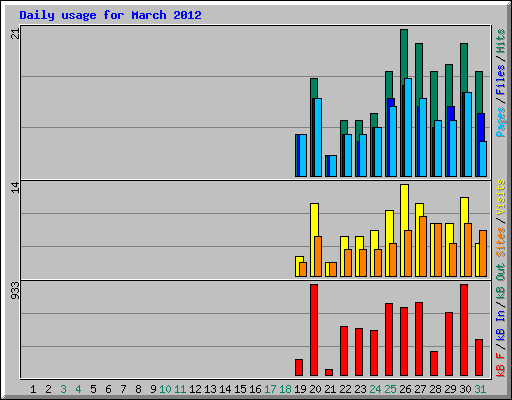Select weekend day "17" on the date axis
The image size is (512, 400).
point(270,389)
